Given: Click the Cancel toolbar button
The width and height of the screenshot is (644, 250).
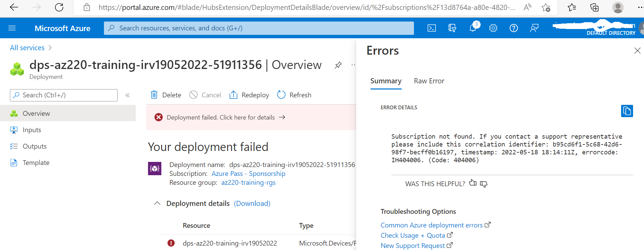Looking at the screenshot, I should pos(205,95).
